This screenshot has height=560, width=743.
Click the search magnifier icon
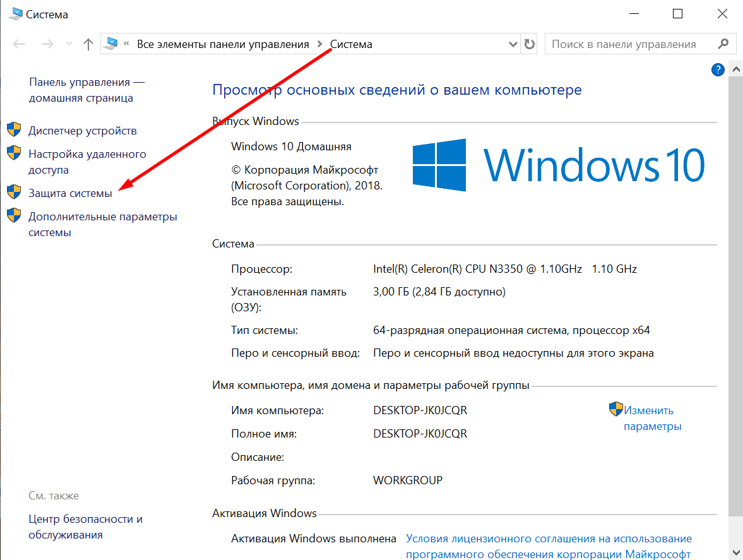point(723,44)
